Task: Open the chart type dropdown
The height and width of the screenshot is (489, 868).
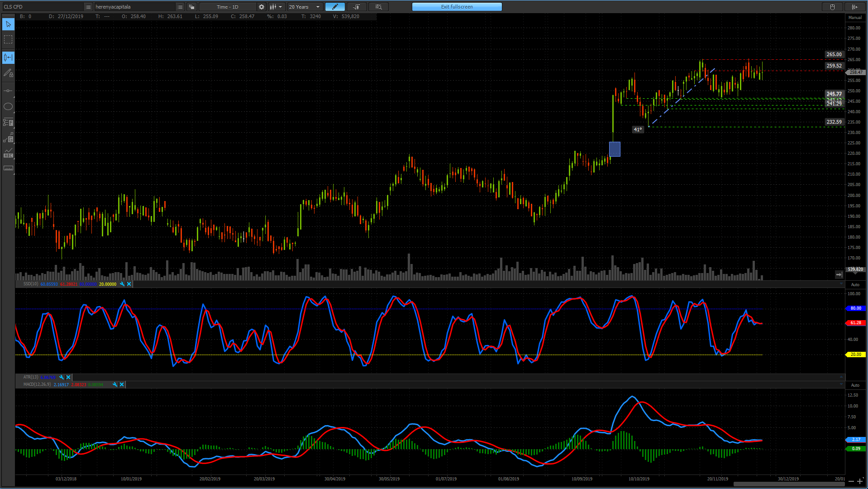Action: tap(276, 7)
